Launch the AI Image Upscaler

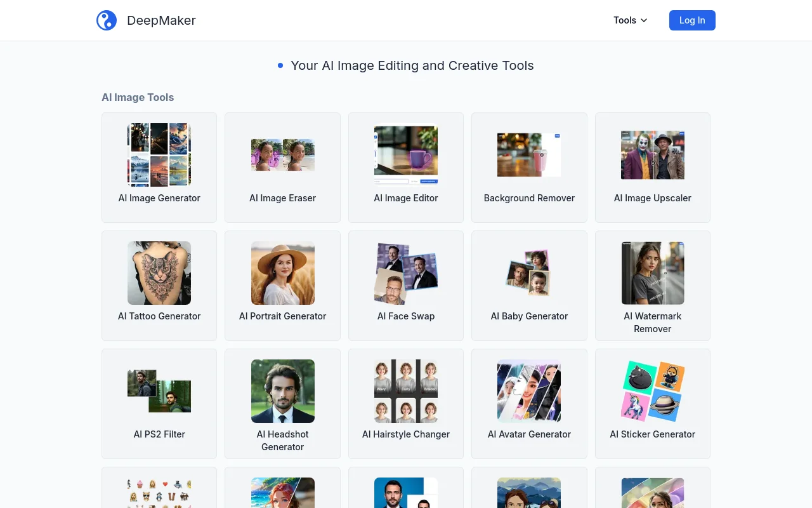click(x=652, y=168)
